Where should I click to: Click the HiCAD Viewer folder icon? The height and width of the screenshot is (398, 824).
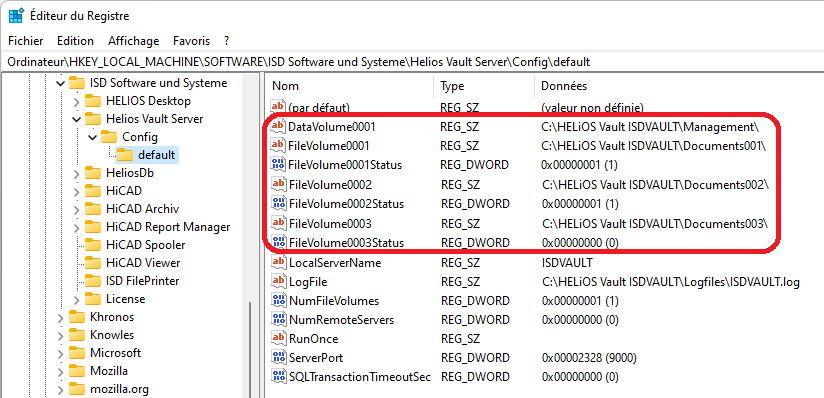pos(93,262)
